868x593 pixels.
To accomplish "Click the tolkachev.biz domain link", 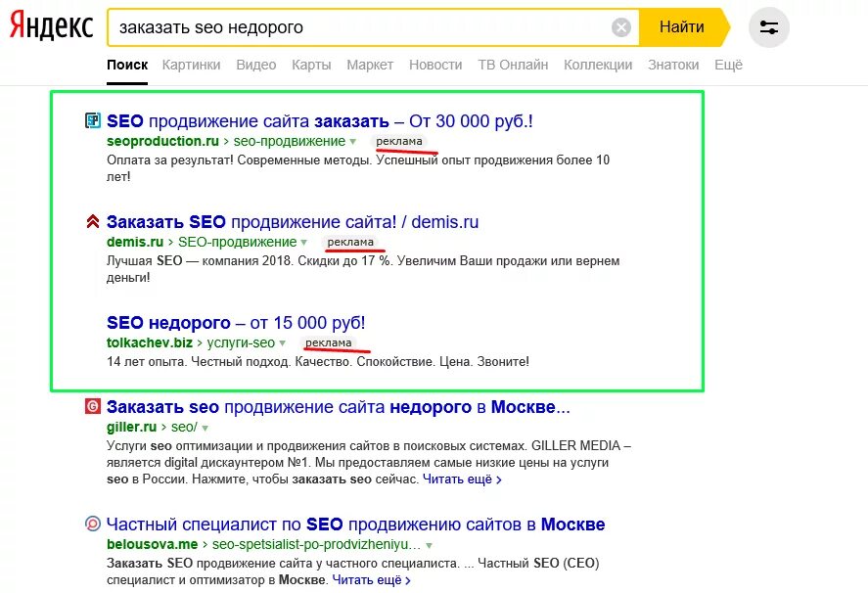I will click(x=150, y=342).
